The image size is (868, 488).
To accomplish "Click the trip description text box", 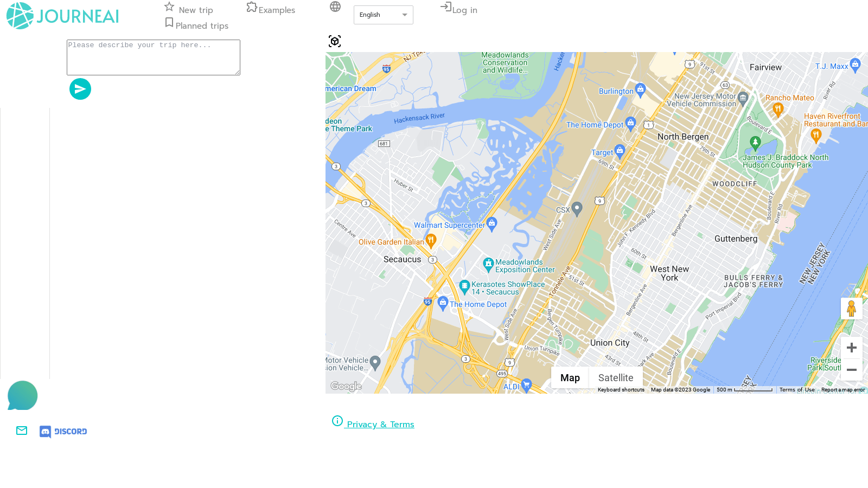I will coord(154,57).
